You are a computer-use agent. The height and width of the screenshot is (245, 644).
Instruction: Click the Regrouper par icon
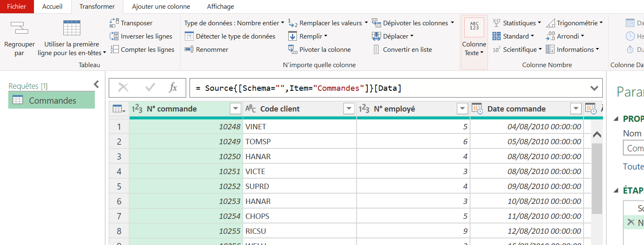coord(19,28)
